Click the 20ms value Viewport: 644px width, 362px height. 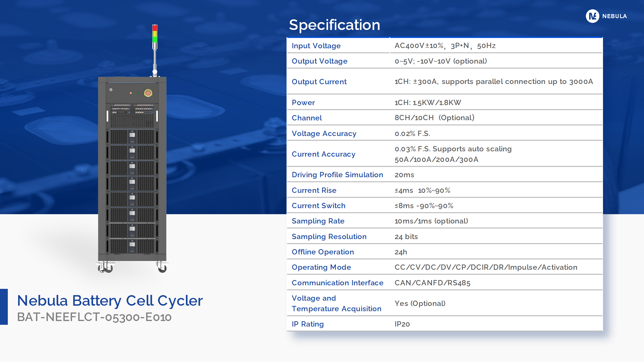click(404, 175)
